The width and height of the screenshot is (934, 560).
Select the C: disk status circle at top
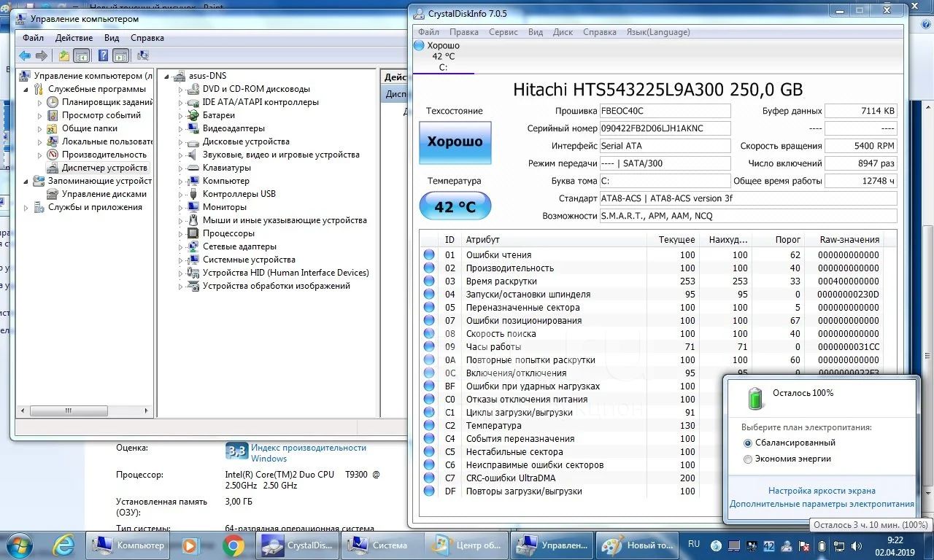coord(419,45)
